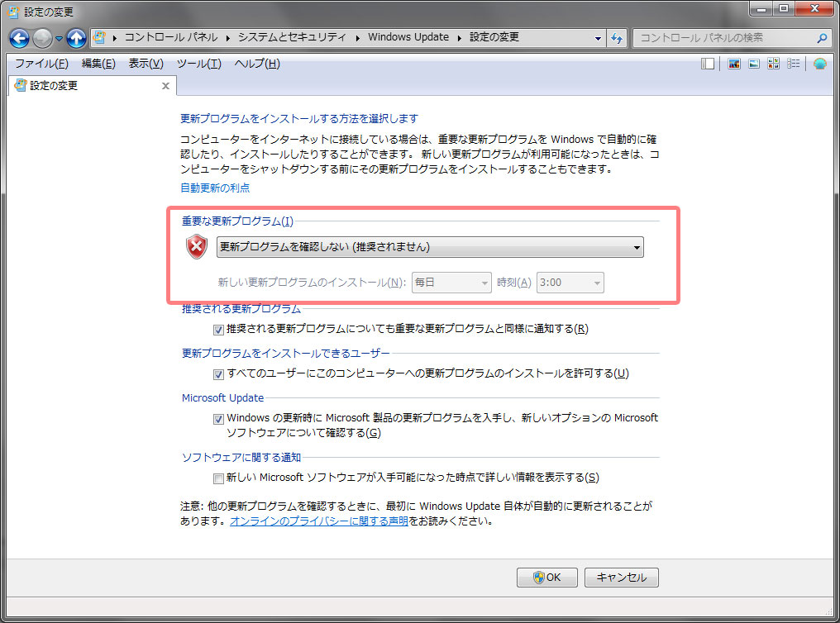Screen dimensions: 840x623
Task: Open the ファイル(F) menu
Action: (41, 64)
